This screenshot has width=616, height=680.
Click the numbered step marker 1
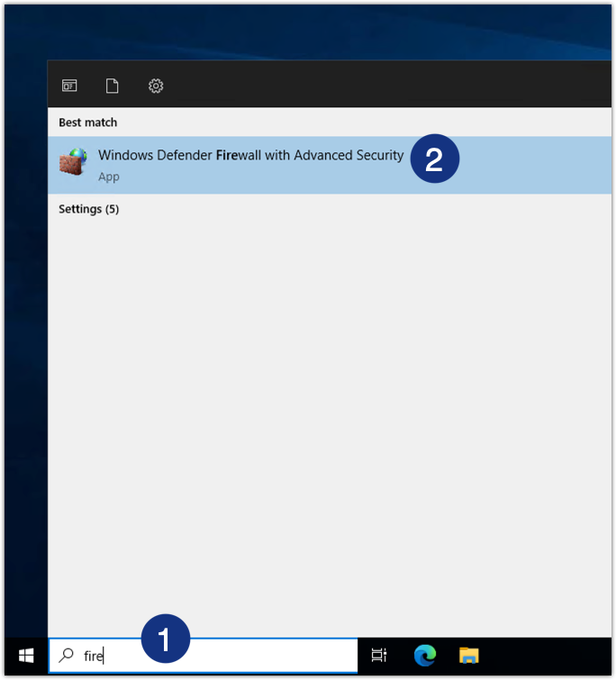pos(165,639)
